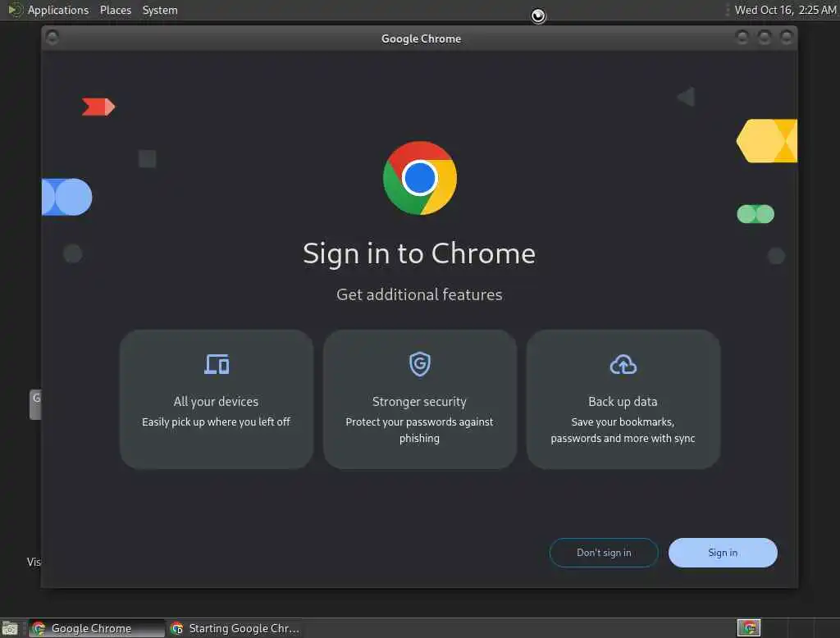Click the clock showing Wed Oct 16

(x=785, y=10)
